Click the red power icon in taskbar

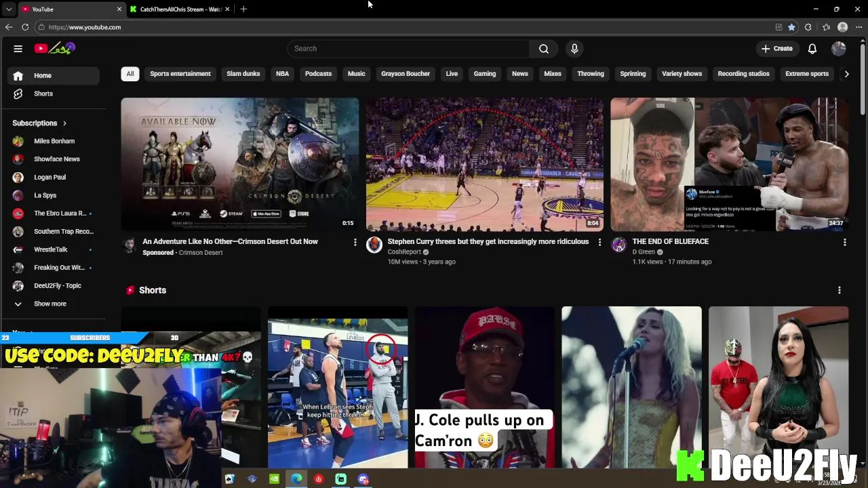(318, 479)
